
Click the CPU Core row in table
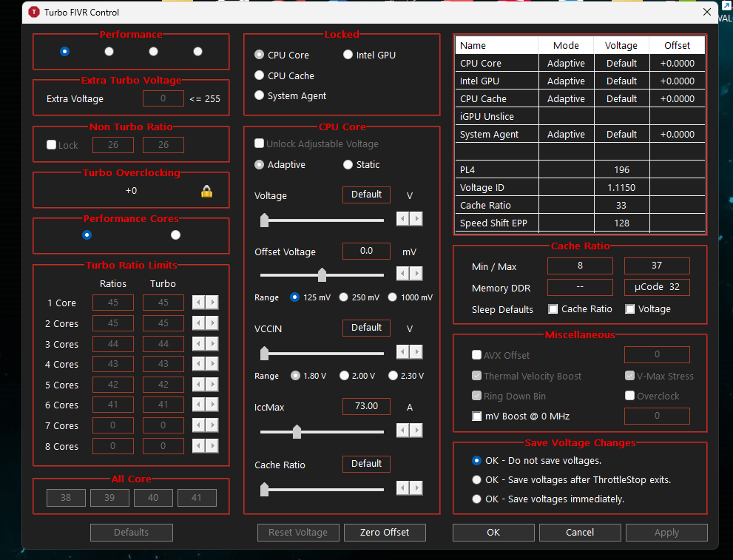580,63
